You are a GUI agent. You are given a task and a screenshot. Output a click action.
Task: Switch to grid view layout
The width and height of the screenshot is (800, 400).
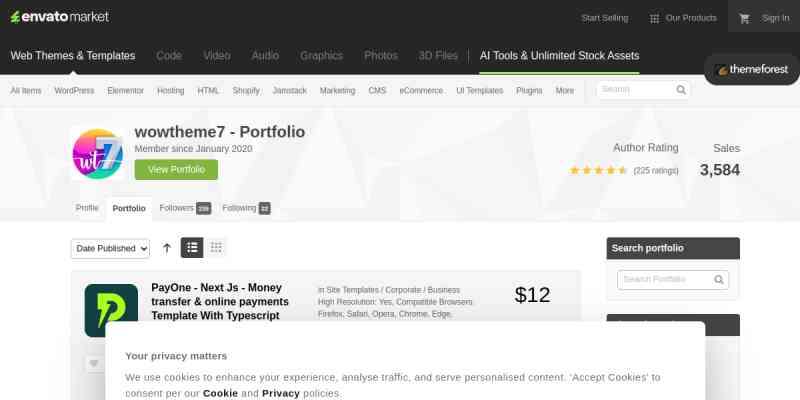coord(216,248)
